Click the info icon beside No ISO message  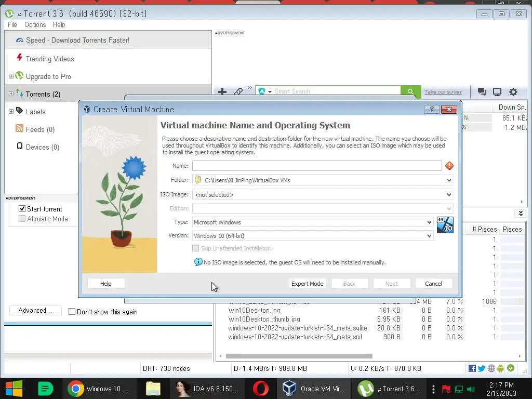pos(198,262)
